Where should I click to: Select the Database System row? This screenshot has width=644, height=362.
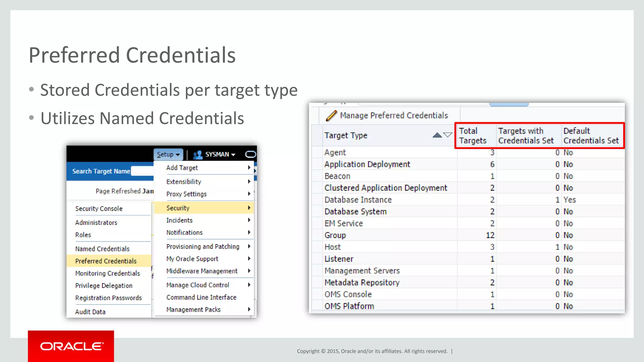468,211
